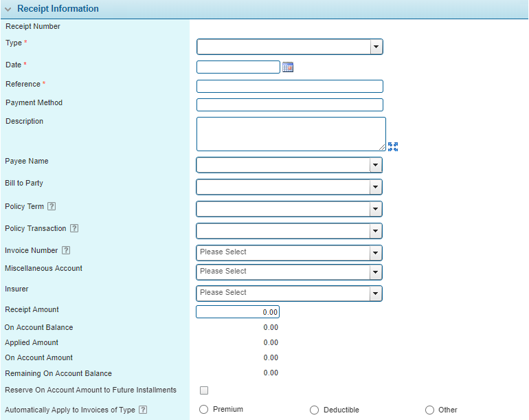Expand the Bill to Party dropdown
This screenshot has width=529, height=420.
point(375,187)
